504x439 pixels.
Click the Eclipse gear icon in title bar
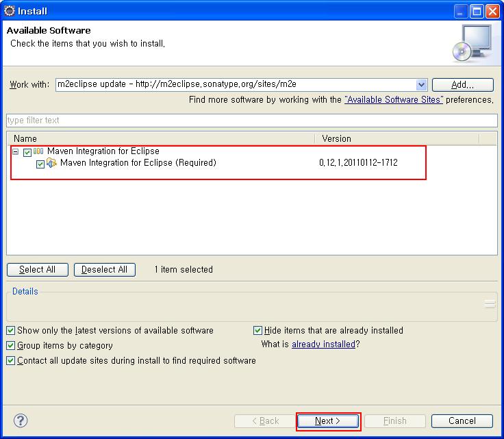tap(10, 11)
